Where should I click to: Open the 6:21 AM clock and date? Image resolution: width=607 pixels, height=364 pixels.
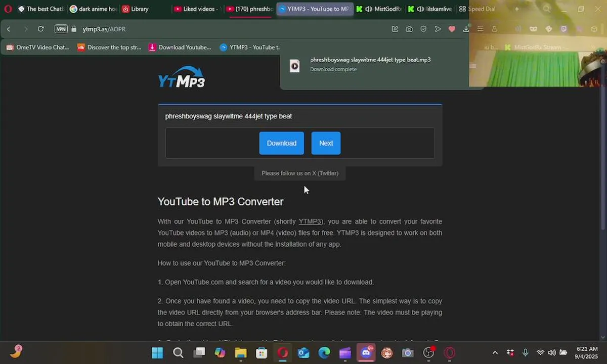(x=586, y=353)
